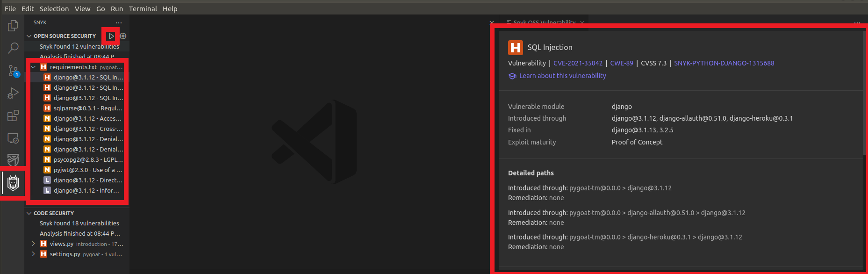Open the Run and Debug view
Screen dimensions: 868x274
tap(13, 93)
